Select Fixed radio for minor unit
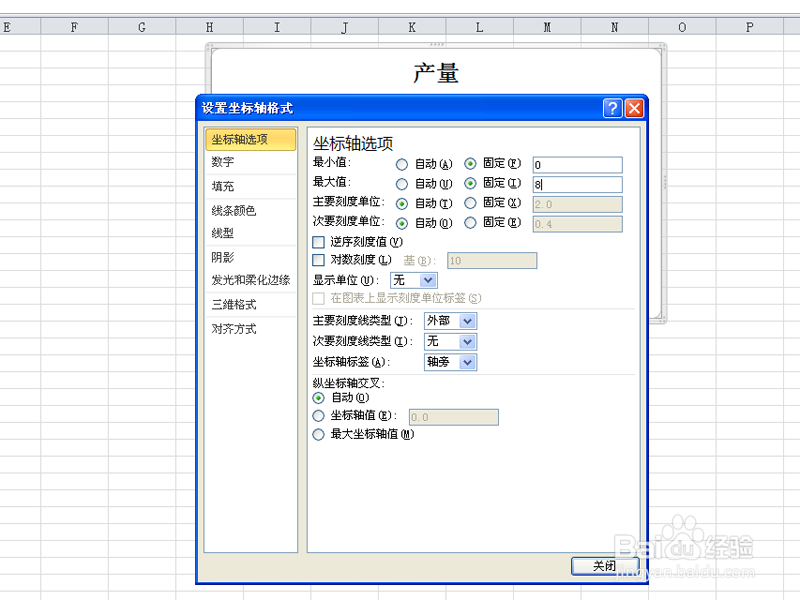 point(470,223)
